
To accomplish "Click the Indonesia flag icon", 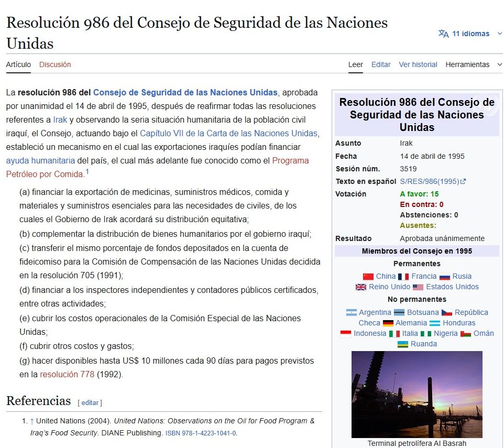I will 346,334.
